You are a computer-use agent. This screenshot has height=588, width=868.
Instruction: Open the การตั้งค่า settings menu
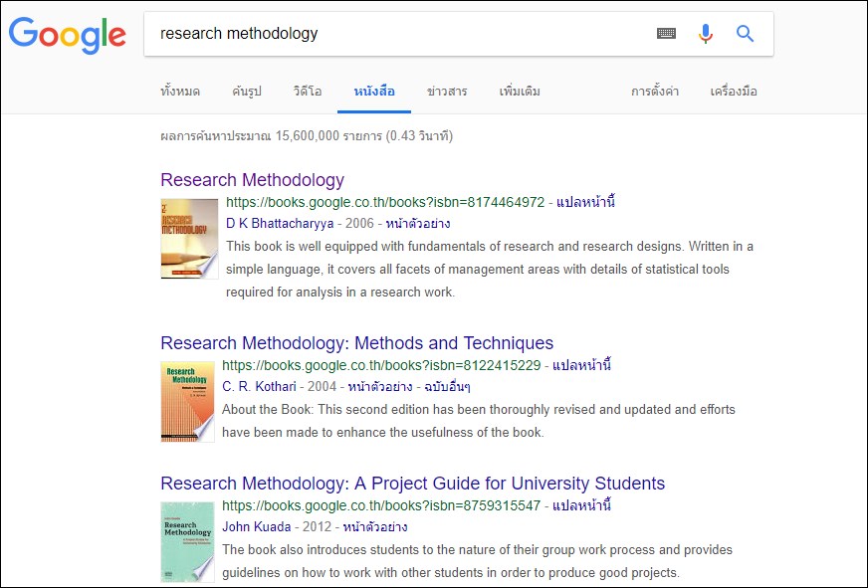pyautogui.click(x=655, y=92)
